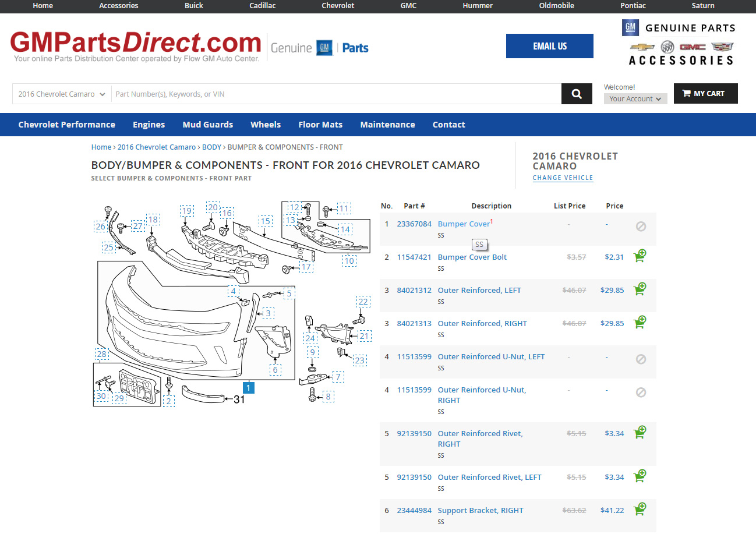Click the CHANGE VEHICLE link

[x=563, y=178]
